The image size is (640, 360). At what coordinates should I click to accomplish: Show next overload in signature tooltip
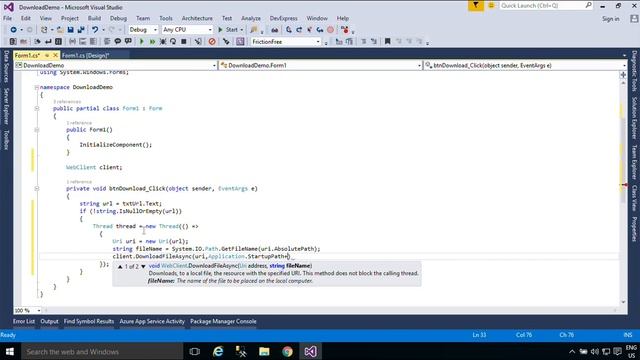[143, 267]
